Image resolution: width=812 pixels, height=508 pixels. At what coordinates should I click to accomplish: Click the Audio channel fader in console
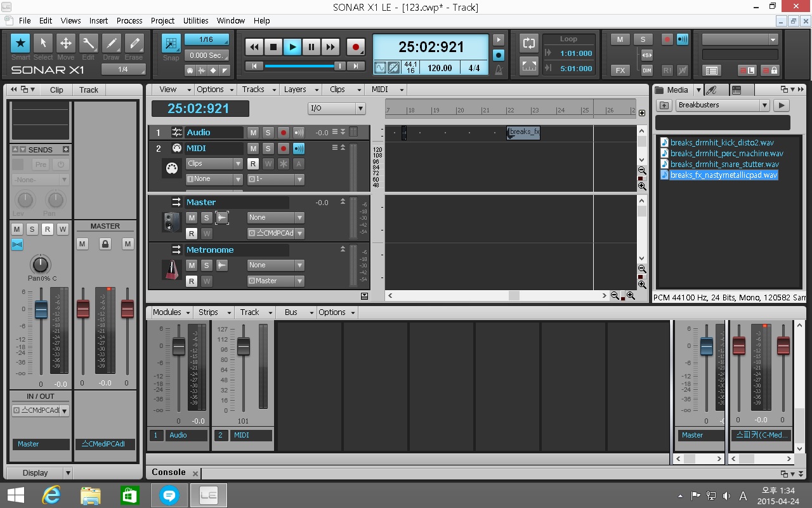179,346
